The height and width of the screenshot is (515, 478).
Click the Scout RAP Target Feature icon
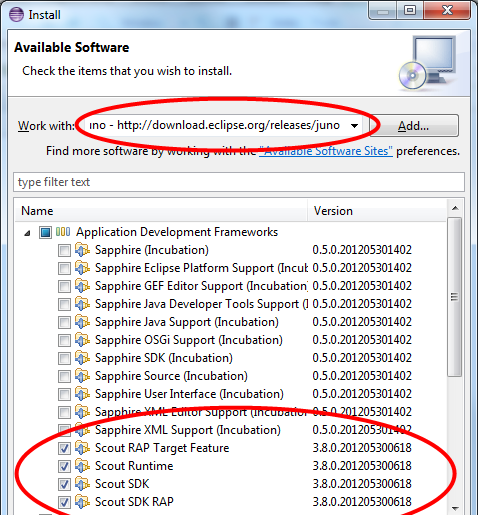point(82,448)
